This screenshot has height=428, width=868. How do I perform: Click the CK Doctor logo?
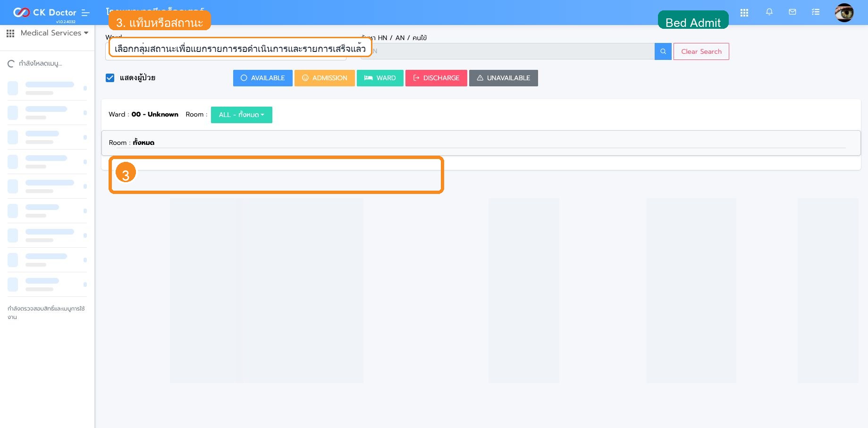pyautogui.click(x=44, y=12)
